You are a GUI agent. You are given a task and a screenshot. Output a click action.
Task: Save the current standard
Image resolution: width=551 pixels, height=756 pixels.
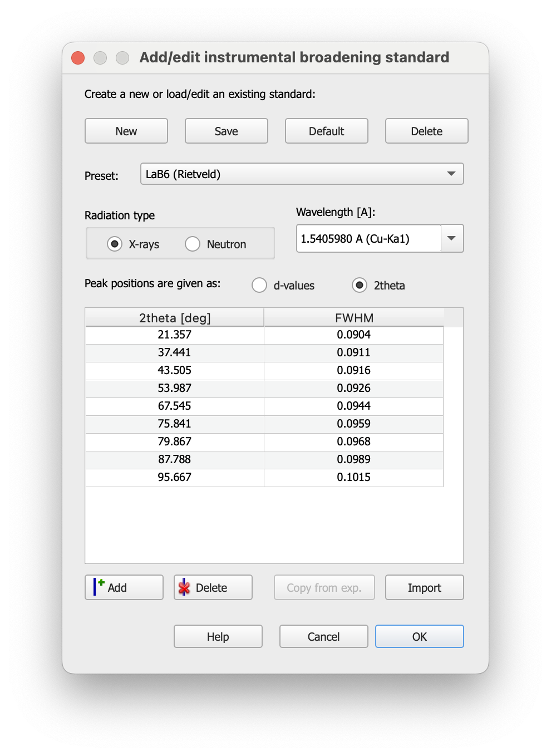[x=226, y=131]
